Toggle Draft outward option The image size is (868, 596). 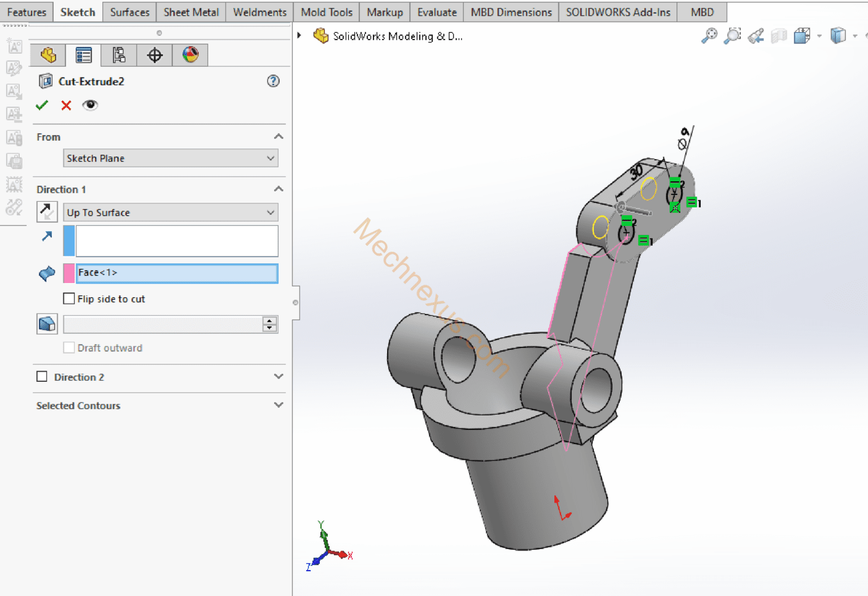[68, 347]
